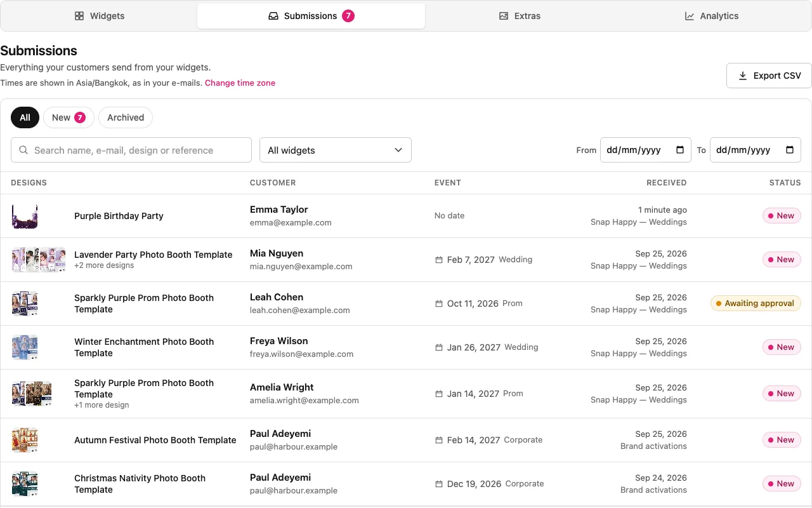Select customer name Emma Taylor
Image resolution: width=812 pixels, height=508 pixels.
click(279, 210)
